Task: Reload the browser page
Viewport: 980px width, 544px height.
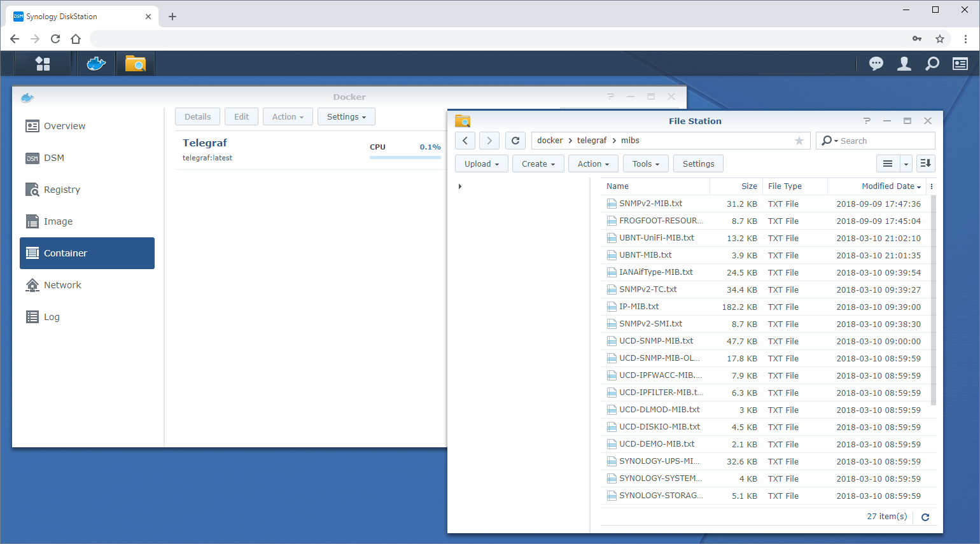Action: (x=55, y=39)
